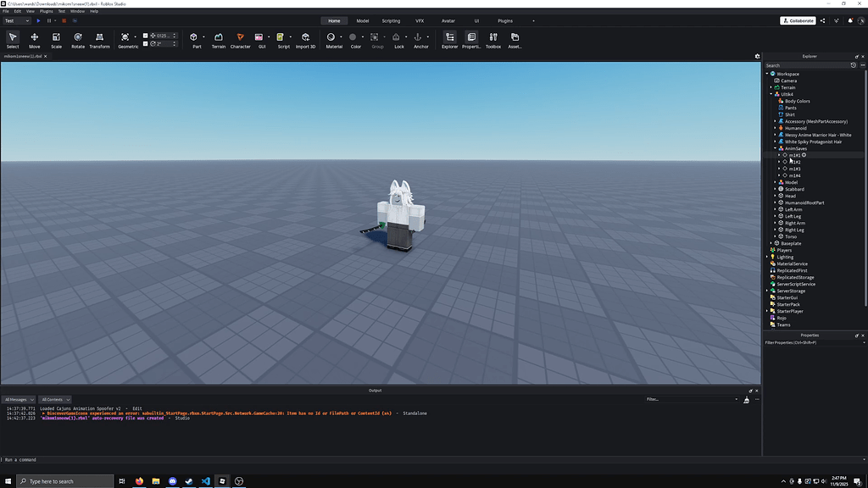Insert a new Part
Screen dimensions: 868x488
(x=196, y=37)
